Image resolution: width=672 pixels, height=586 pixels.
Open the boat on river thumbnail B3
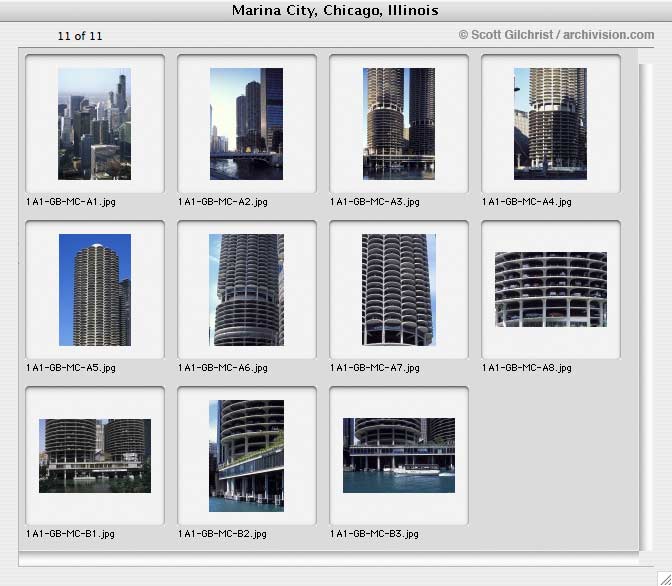coord(399,455)
